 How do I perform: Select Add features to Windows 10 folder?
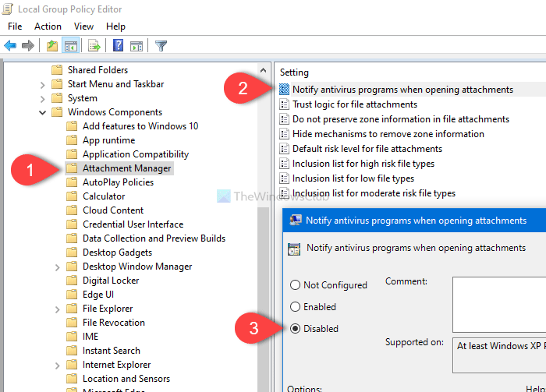pos(140,126)
